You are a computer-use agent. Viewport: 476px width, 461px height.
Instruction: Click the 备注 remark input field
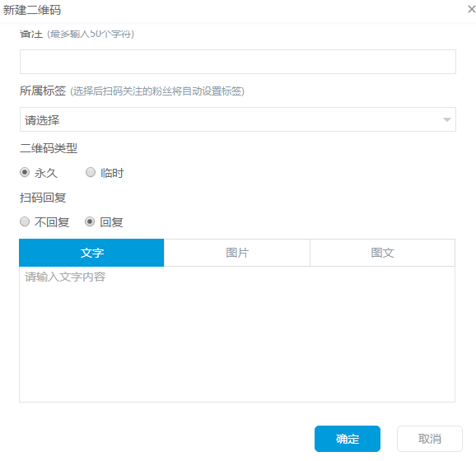pyautogui.click(x=238, y=62)
